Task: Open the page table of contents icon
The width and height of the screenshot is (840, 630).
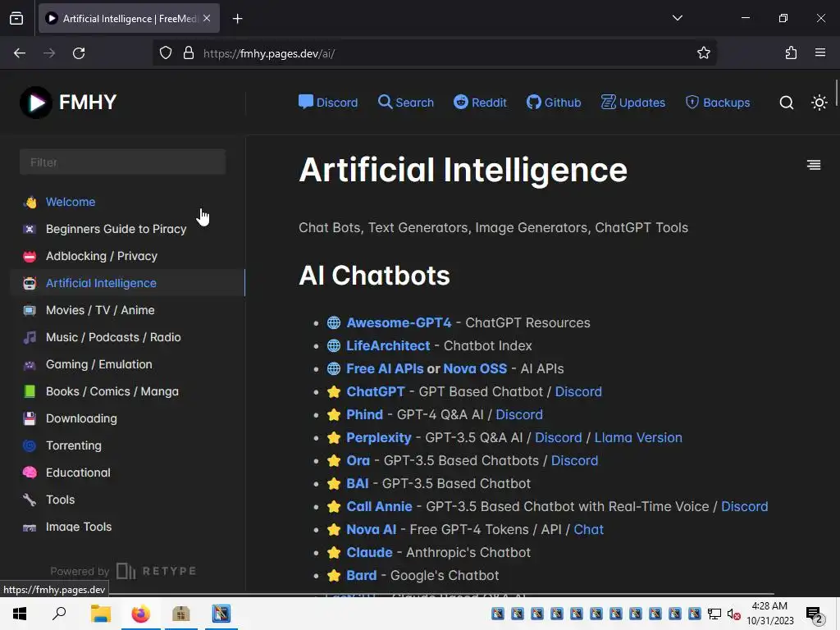Action: (814, 165)
